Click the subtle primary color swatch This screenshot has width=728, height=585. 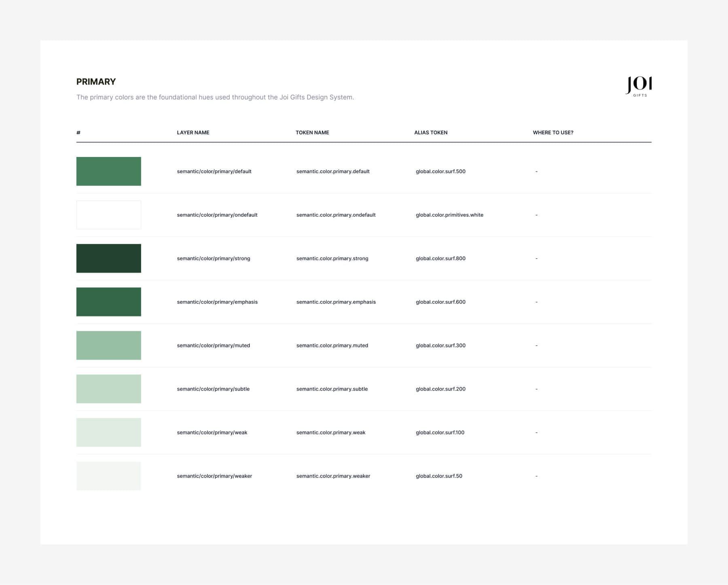(x=108, y=389)
